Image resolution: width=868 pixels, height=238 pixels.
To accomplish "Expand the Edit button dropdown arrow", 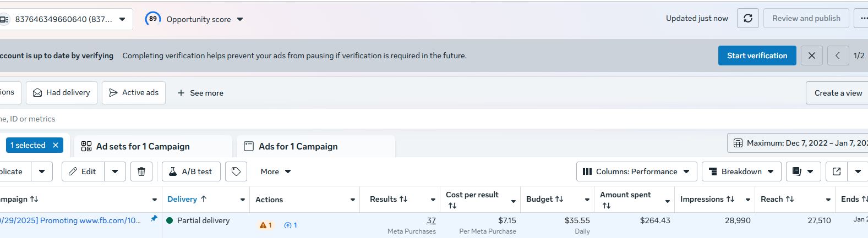I will [x=115, y=171].
